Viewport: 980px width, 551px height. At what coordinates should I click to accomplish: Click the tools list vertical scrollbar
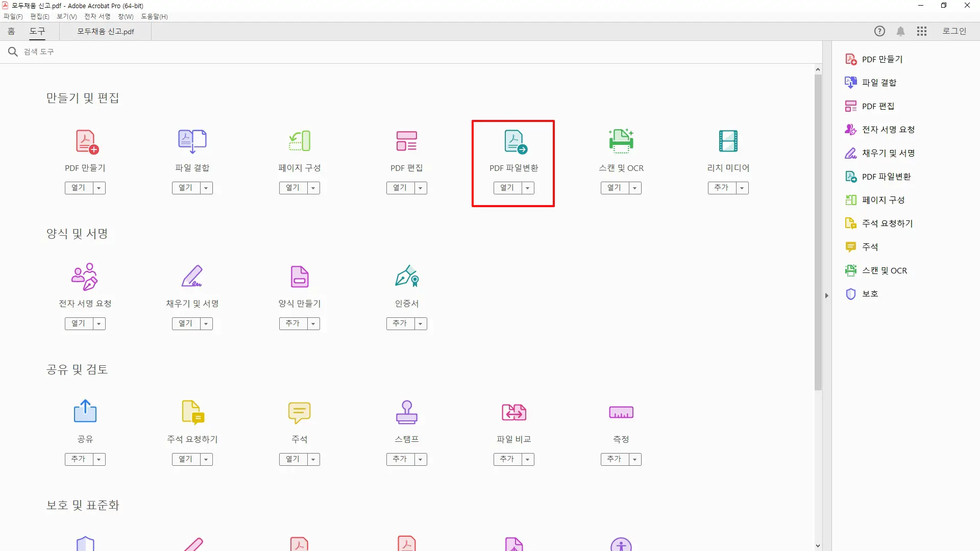[818, 232]
